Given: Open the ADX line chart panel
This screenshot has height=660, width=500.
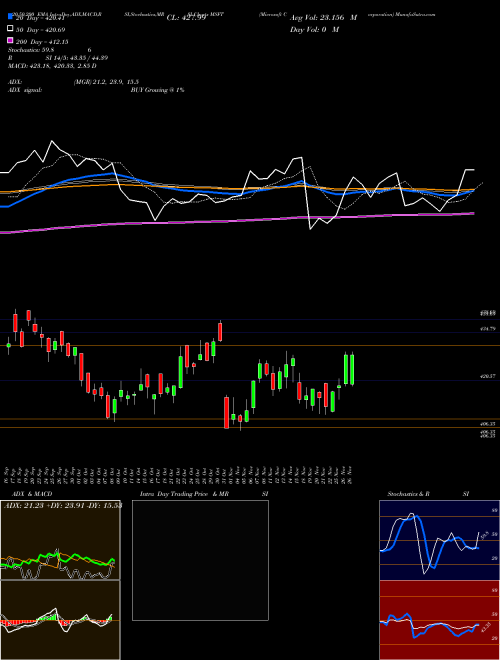Looking at the screenshot, I should click(x=60, y=540).
